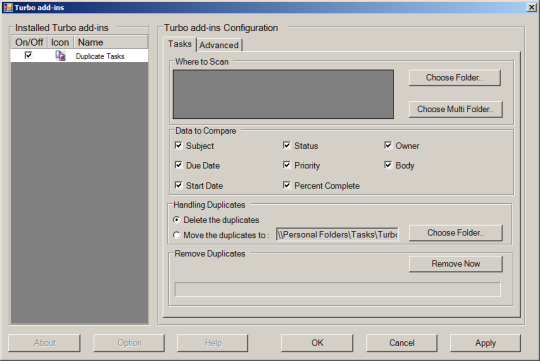Select Delete the duplicates option
This screenshot has width=540, height=361.
click(176, 220)
